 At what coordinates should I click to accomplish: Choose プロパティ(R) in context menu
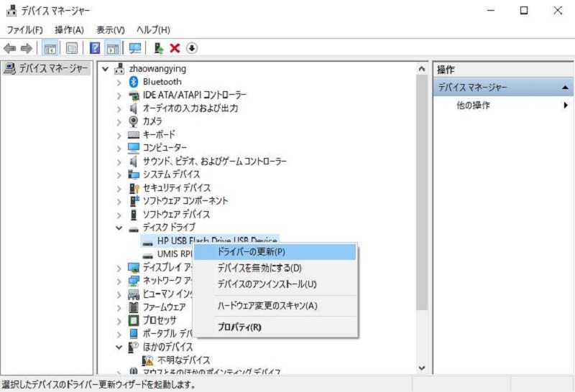point(275,327)
